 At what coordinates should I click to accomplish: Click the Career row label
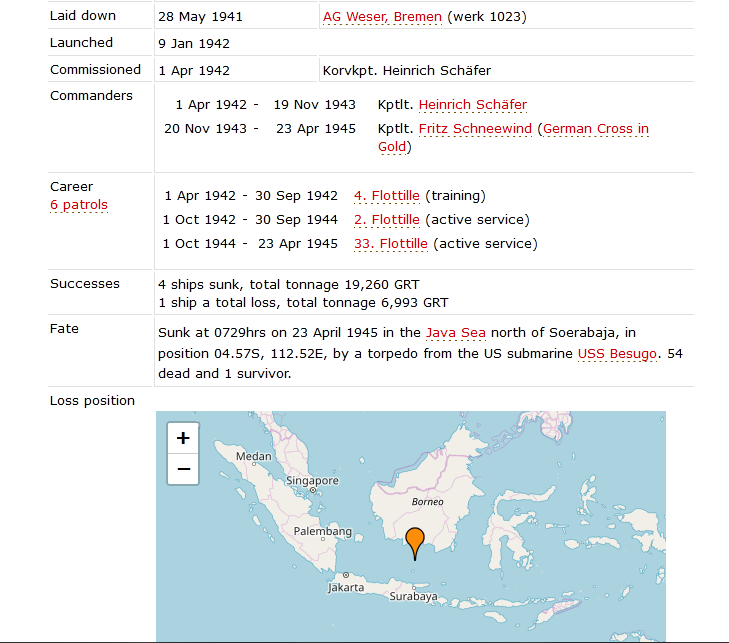[x=72, y=187]
